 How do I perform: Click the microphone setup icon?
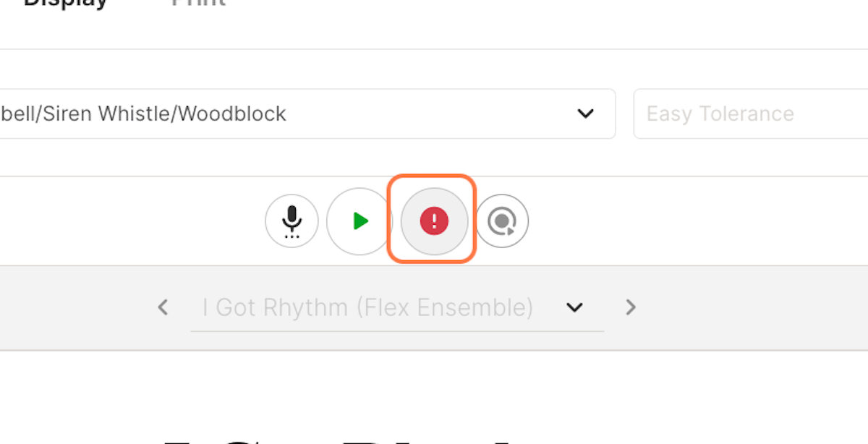point(292,221)
